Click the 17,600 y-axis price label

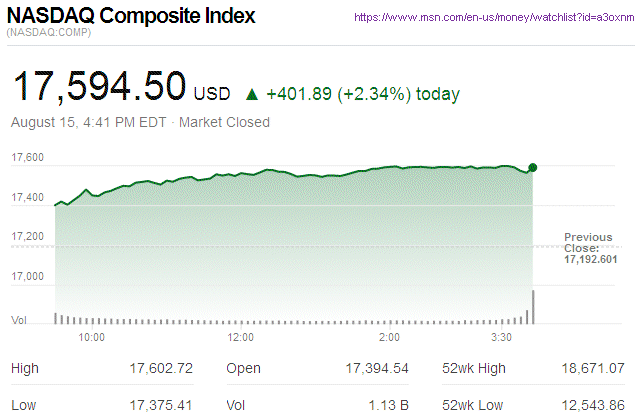click(27, 158)
